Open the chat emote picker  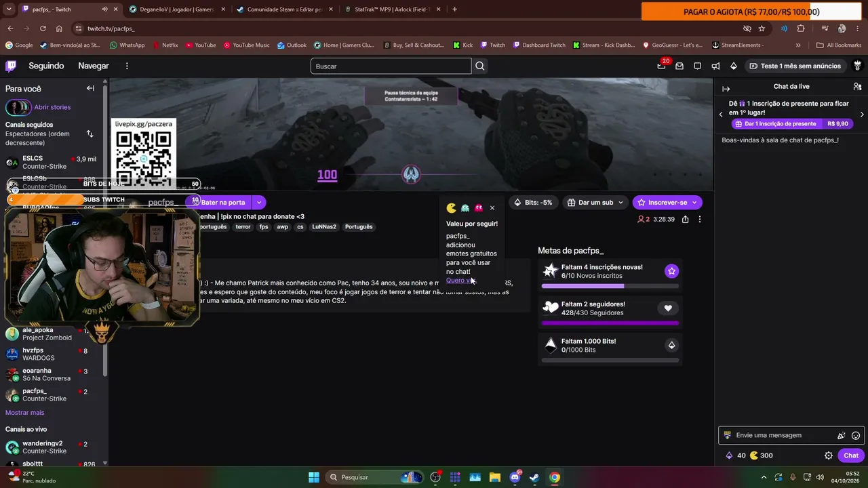[x=856, y=436]
